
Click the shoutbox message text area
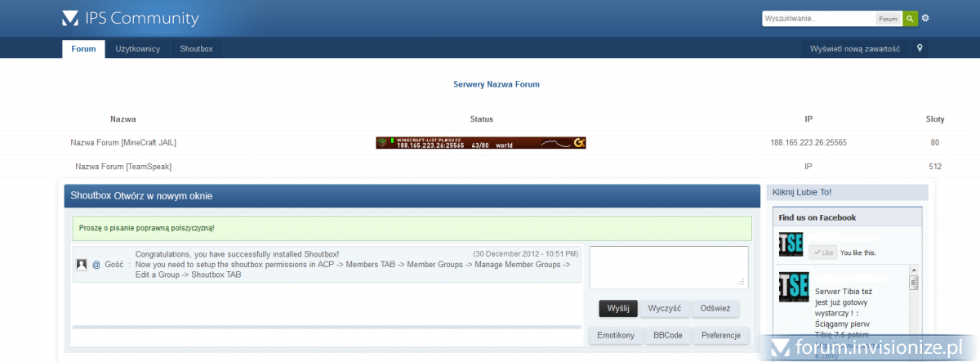(x=669, y=267)
